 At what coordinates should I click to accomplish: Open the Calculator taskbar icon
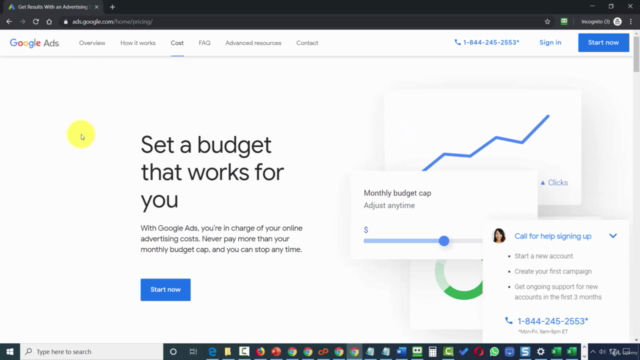[x=432, y=351]
